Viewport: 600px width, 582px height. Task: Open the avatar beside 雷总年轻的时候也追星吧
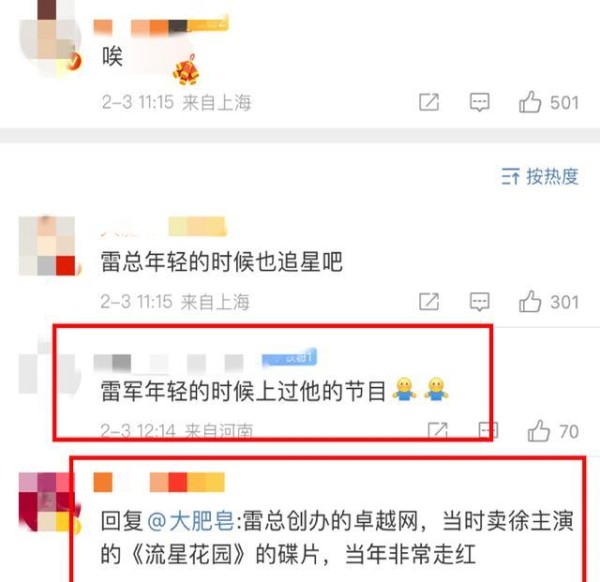click(x=47, y=246)
